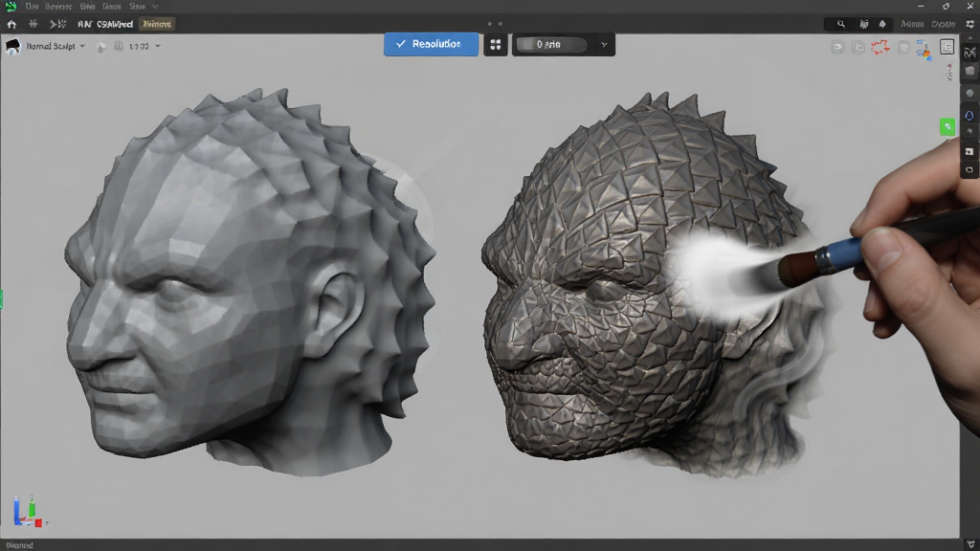Open the boxed panel icon in the viewport's top-right corner

[x=947, y=47]
